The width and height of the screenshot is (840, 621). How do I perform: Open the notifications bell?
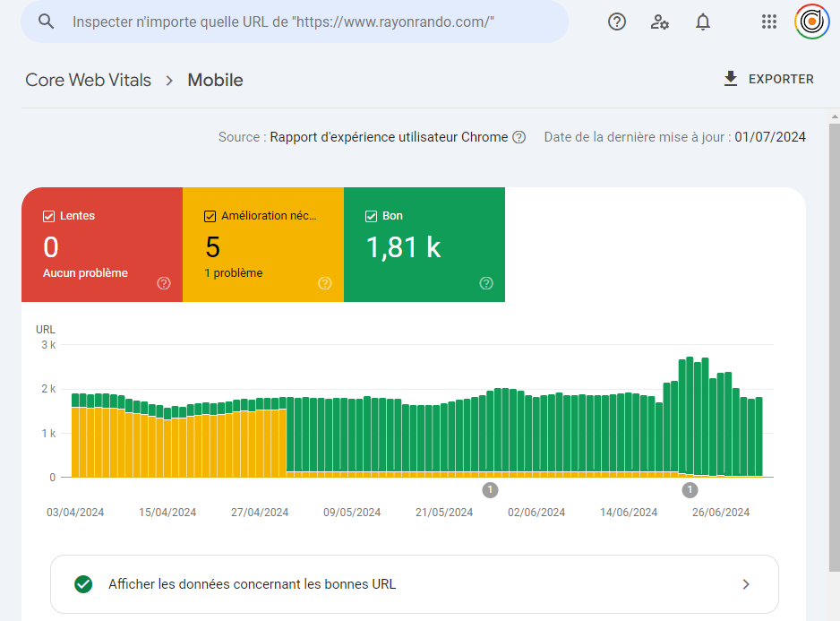click(x=703, y=22)
